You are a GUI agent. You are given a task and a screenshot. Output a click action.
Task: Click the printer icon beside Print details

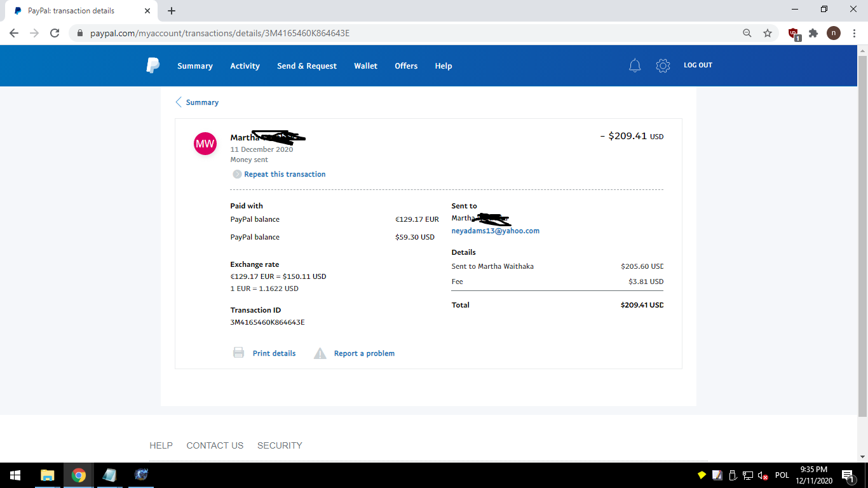tap(238, 353)
